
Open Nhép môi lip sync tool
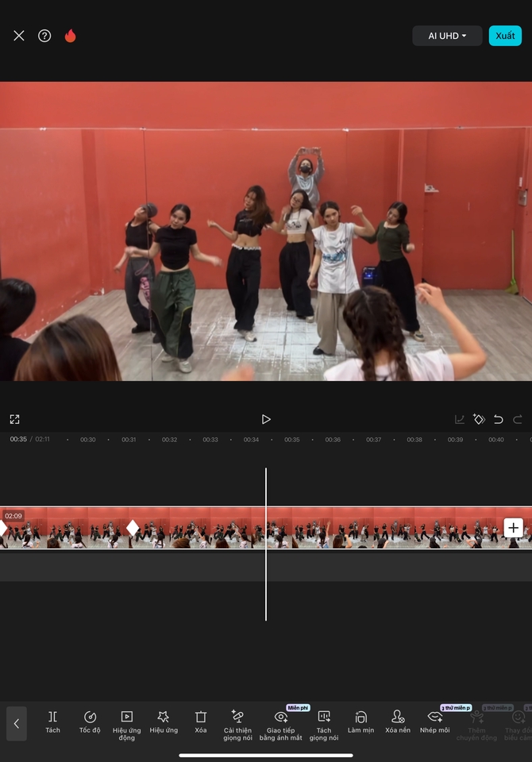tap(434, 722)
